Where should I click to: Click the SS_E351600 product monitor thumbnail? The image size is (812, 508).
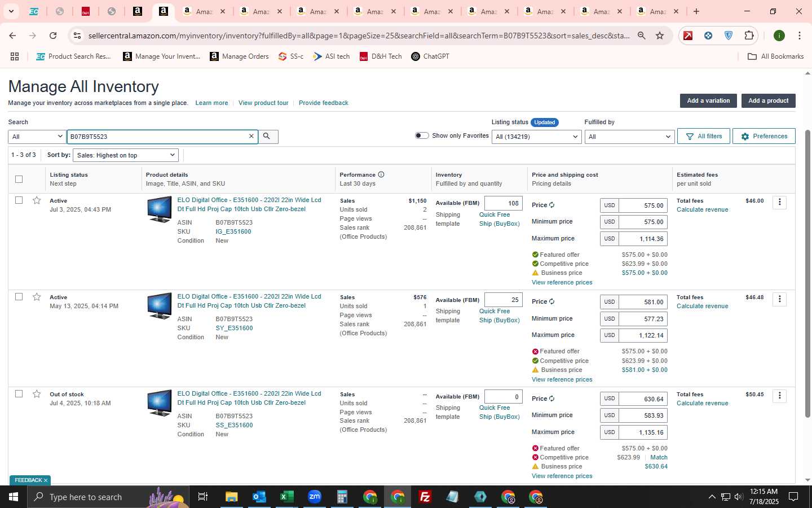coord(160,403)
